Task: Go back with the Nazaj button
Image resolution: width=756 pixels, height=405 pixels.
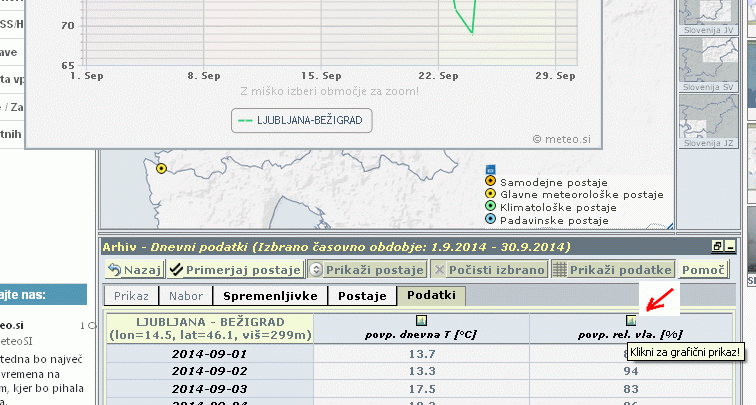Action: [135, 270]
